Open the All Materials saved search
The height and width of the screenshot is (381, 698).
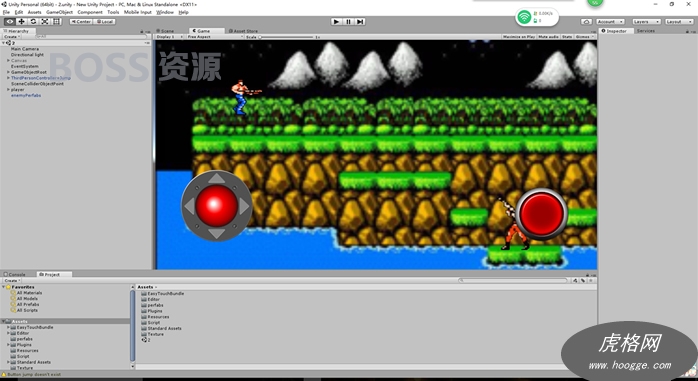click(27, 293)
